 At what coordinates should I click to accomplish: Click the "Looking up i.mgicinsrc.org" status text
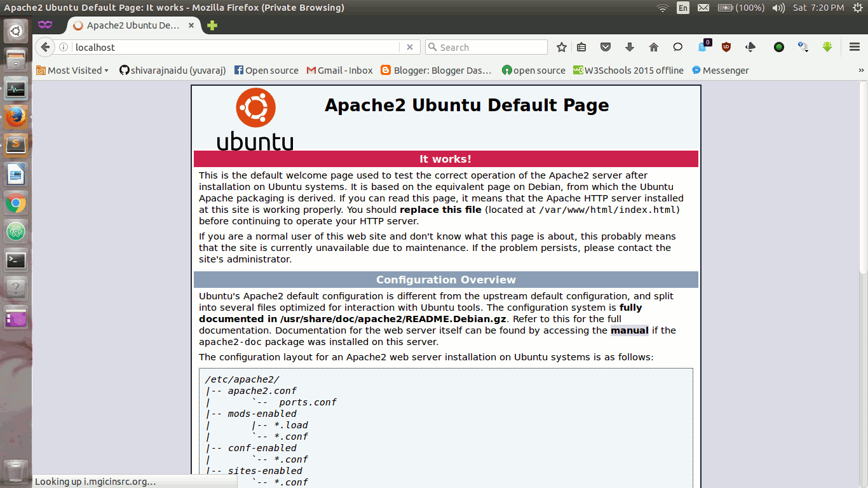(95, 482)
